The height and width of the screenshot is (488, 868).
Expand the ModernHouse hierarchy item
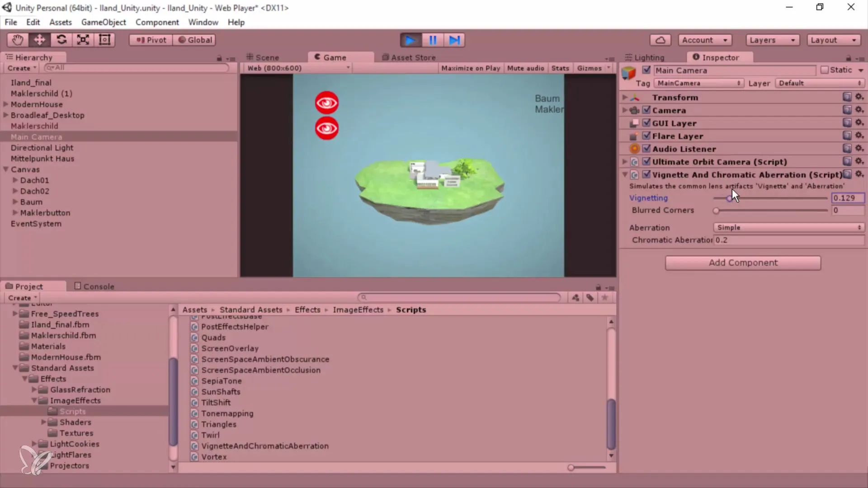6,104
